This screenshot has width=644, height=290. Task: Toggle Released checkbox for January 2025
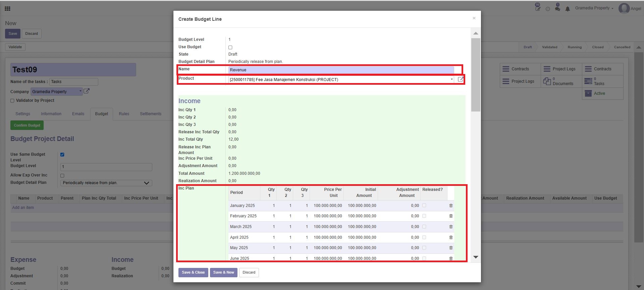424,205
